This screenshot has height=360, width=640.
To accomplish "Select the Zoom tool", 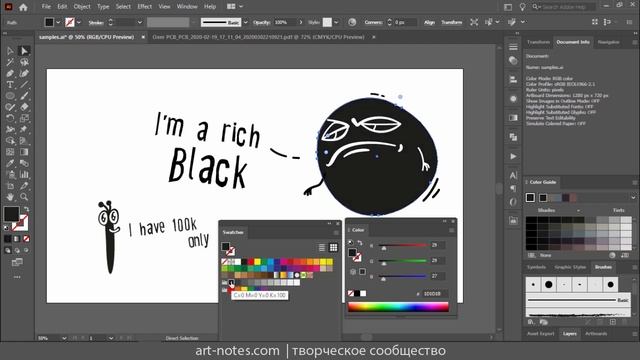I will click(x=24, y=197).
